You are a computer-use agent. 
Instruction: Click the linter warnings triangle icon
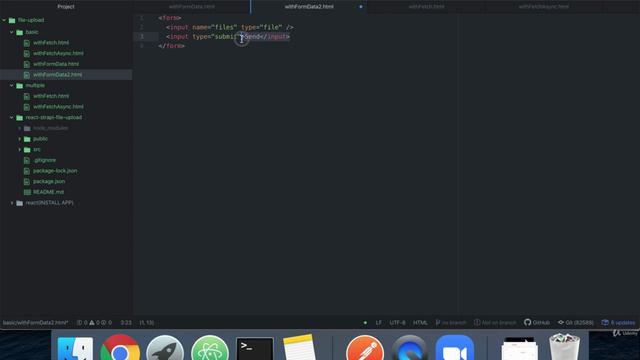[92, 322]
